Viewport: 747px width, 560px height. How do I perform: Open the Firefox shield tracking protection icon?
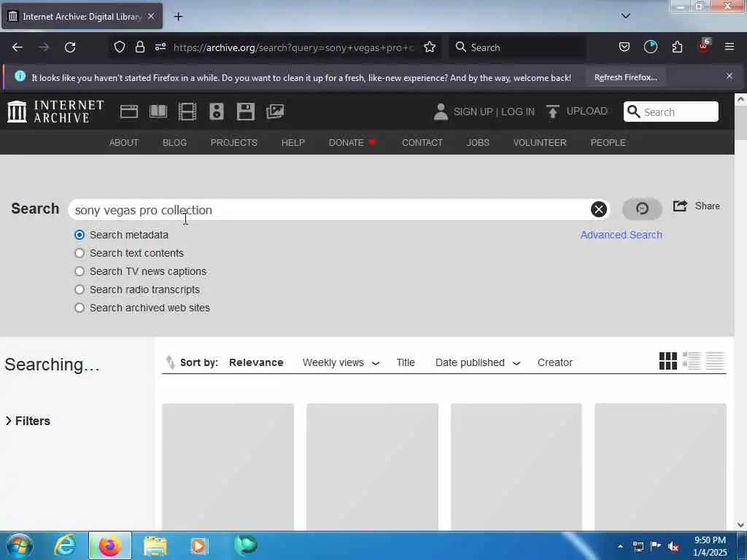click(120, 47)
